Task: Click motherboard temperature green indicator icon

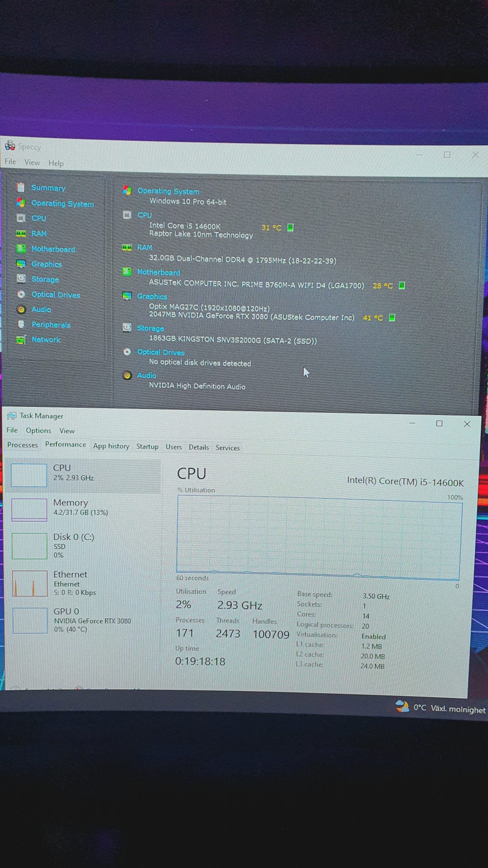Action: (402, 285)
